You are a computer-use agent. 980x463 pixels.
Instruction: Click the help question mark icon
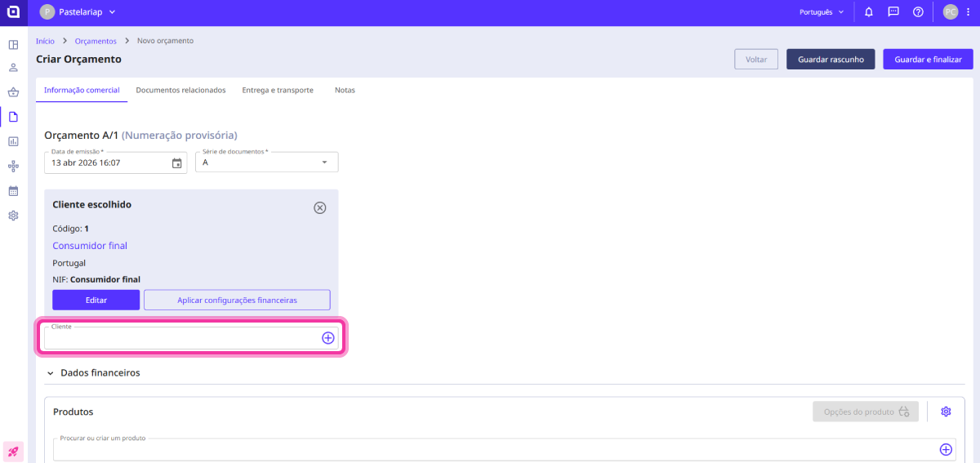tap(918, 12)
